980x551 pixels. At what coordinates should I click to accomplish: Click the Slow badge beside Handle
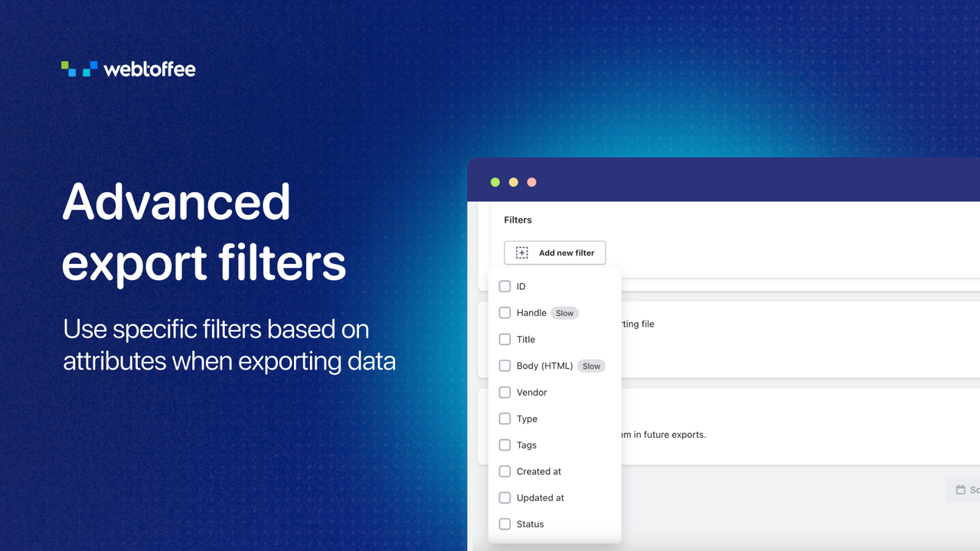click(x=565, y=313)
